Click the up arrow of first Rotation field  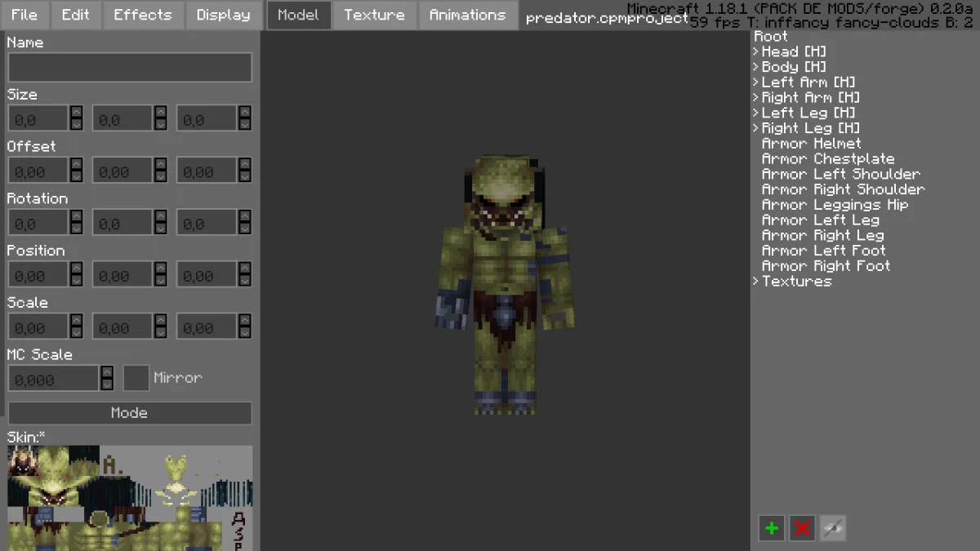[x=76, y=217]
